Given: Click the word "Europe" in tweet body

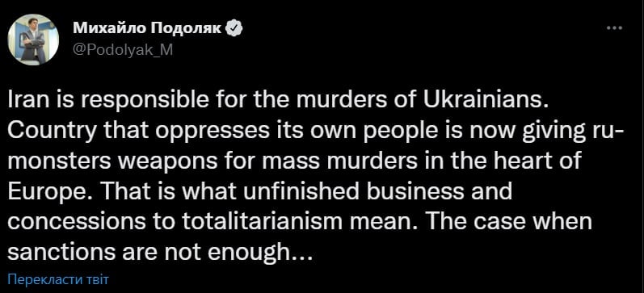Looking at the screenshot, I should coord(41,193).
